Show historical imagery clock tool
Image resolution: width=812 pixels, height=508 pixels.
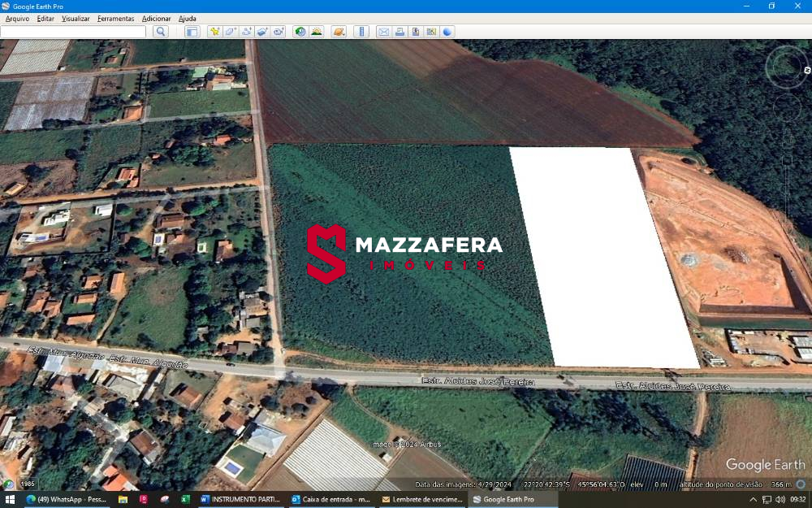[x=300, y=32]
